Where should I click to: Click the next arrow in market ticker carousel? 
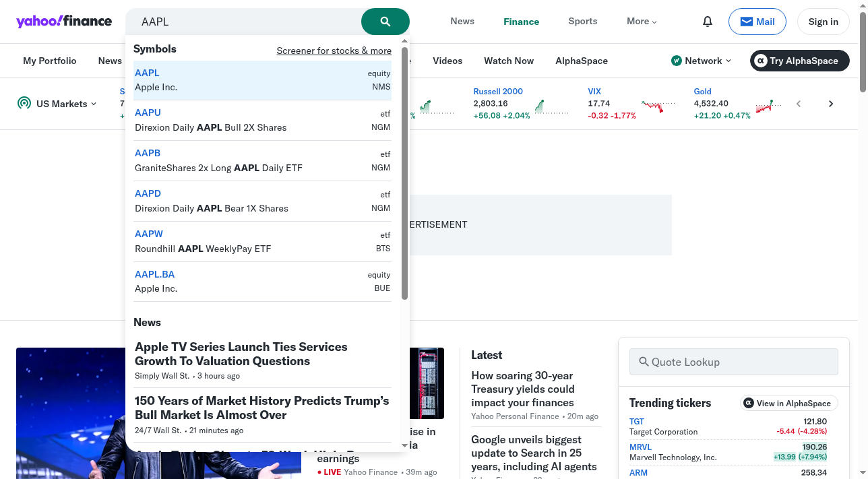tap(831, 104)
